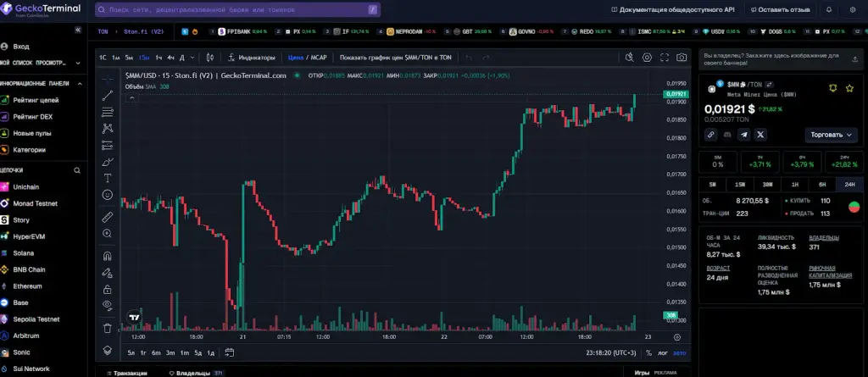Select Solana in the chains list

pos(23,253)
